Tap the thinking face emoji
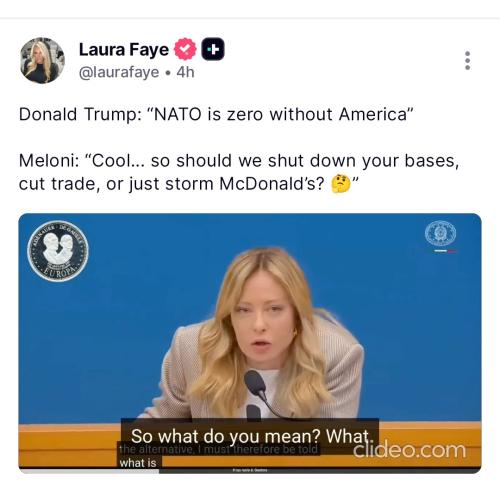Image resolution: width=500 pixels, height=483 pixels. [341, 184]
